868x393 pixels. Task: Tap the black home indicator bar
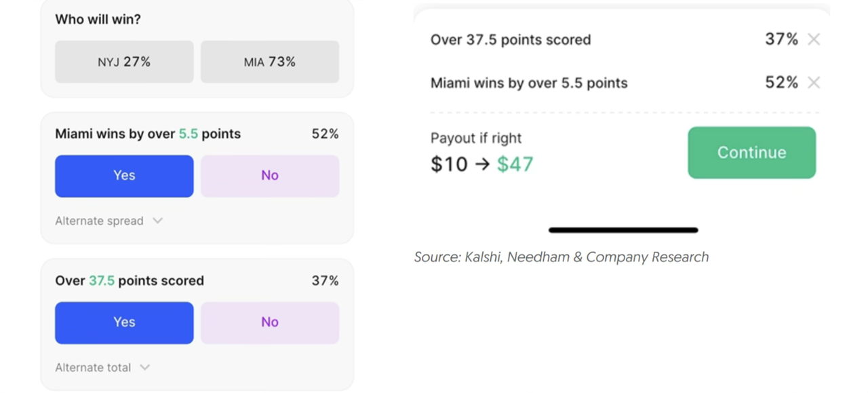point(623,230)
